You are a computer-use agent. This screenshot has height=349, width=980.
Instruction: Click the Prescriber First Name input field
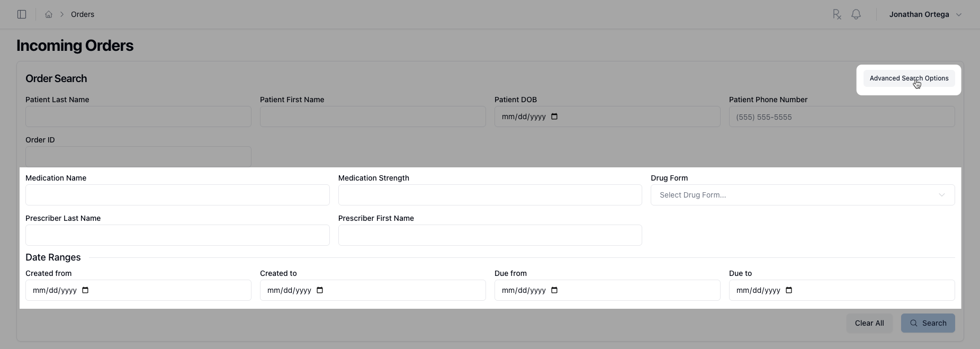click(490, 235)
